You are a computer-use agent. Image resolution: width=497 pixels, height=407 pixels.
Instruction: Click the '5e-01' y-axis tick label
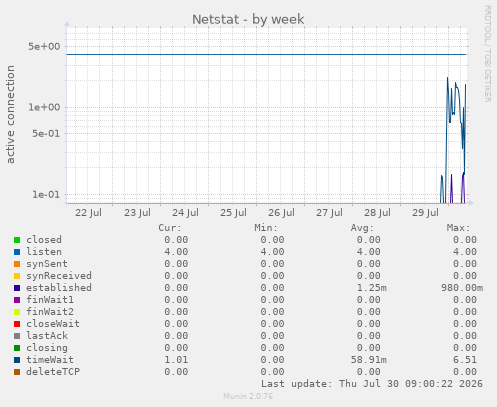tap(46, 133)
